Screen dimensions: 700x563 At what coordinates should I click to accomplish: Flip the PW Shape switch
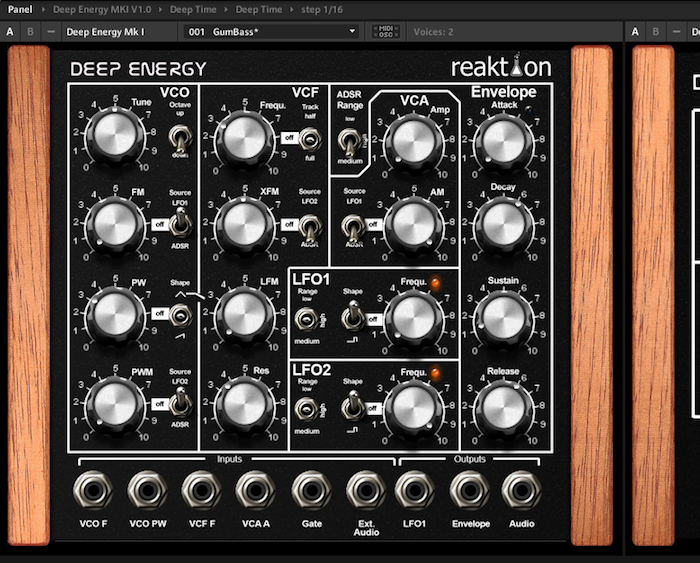(180, 316)
